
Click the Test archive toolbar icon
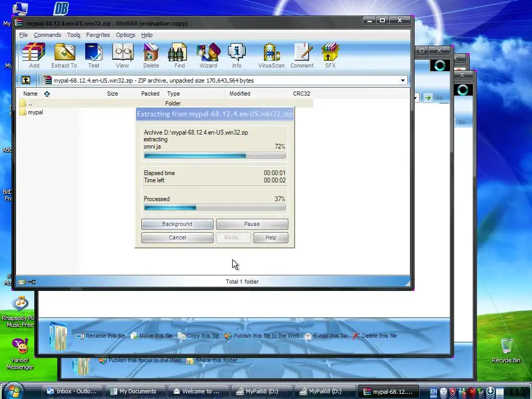point(94,56)
